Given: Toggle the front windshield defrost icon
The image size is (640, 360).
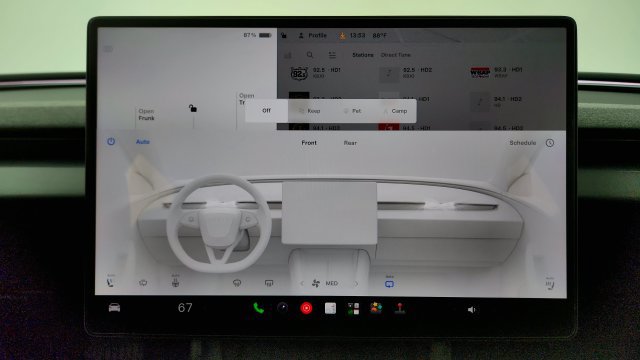Looking at the screenshot, I should point(237,282).
